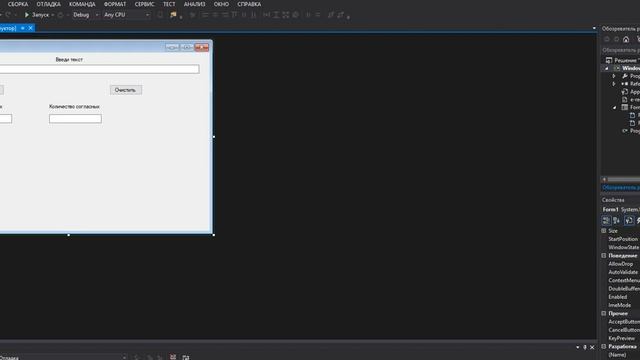
Task: Close the bottom output panel
Action: pos(592,347)
